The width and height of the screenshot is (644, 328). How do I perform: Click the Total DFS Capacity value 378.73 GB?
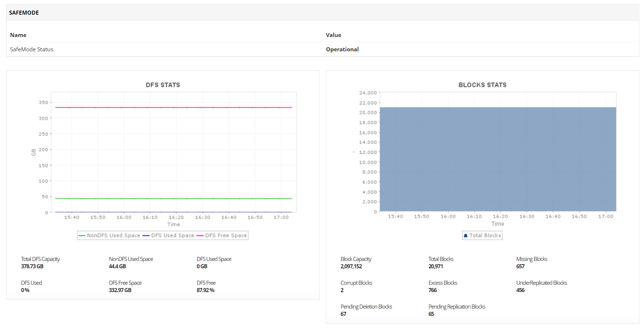[x=32, y=266]
